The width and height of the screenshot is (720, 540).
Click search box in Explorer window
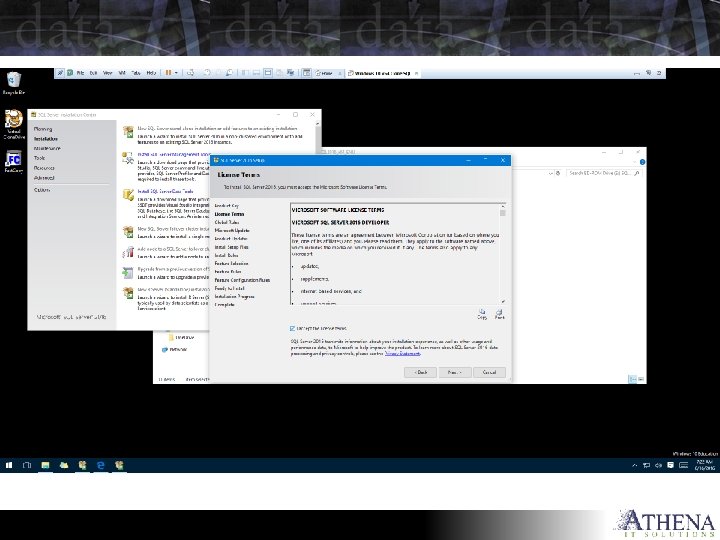[x=602, y=173]
